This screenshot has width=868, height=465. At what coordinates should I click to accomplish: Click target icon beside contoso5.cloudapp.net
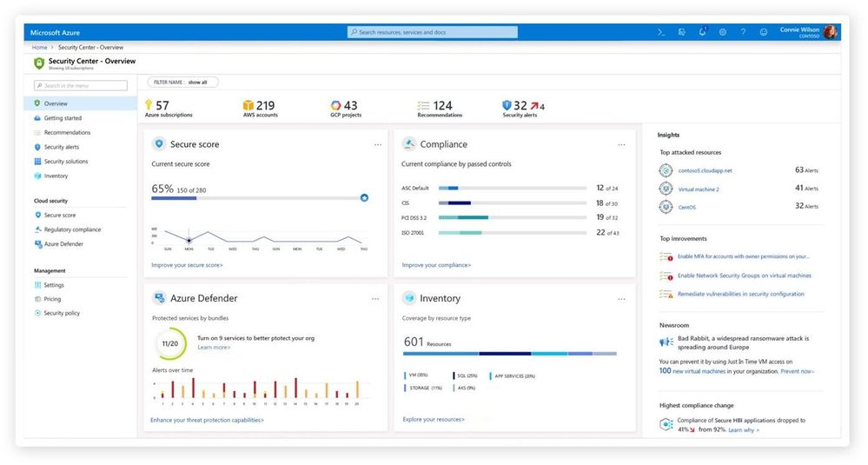coord(666,170)
